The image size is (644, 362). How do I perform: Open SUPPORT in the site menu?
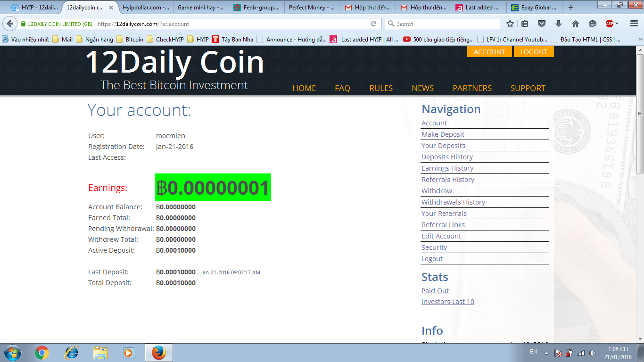point(528,88)
